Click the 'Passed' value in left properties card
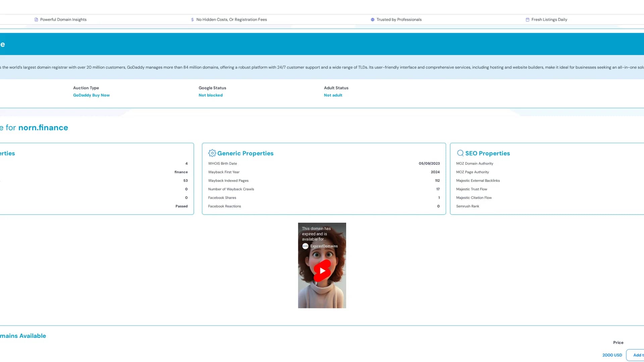Viewport: 644px width, 362px height. pyautogui.click(x=181, y=206)
